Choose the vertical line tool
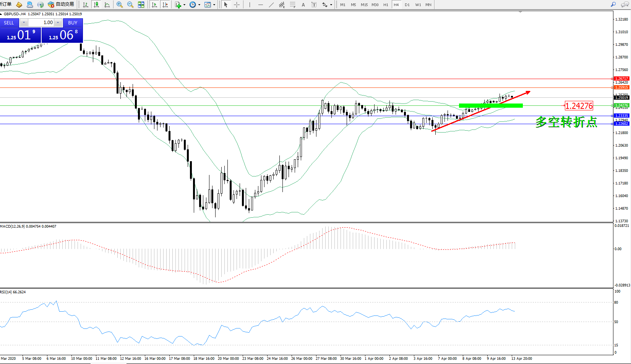Image resolution: width=631 pixels, height=364 pixels. 250,5
